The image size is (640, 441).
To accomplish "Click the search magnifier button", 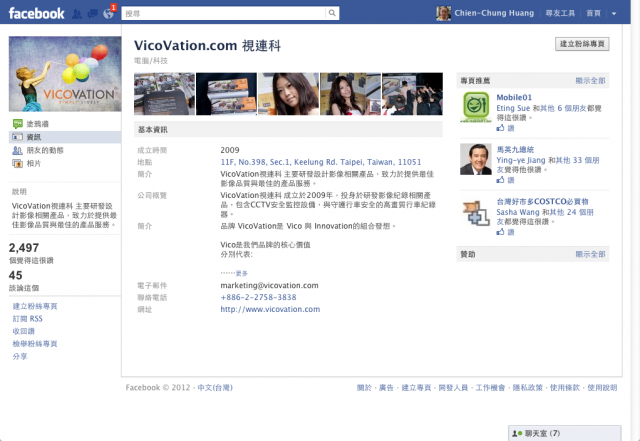I will [332, 13].
